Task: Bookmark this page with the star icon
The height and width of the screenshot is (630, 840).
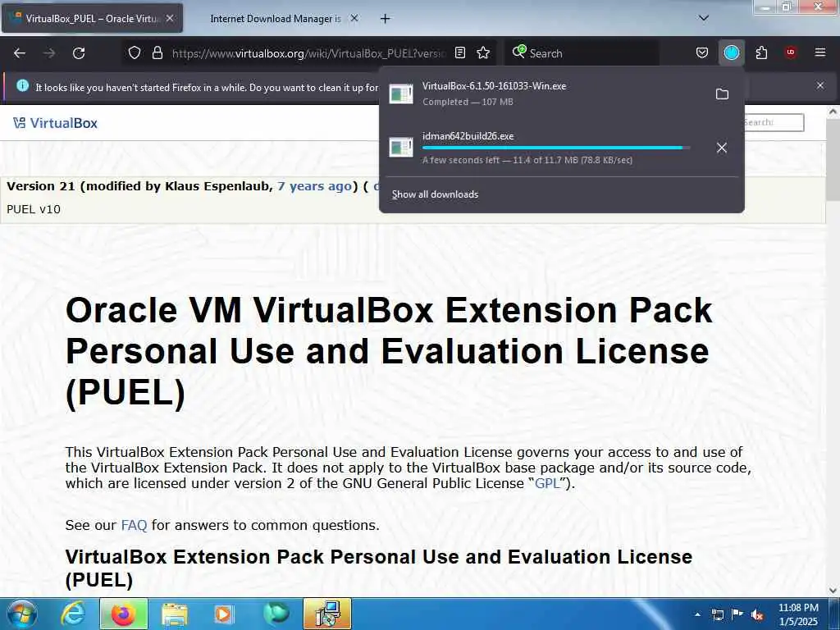Action: pyautogui.click(x=483, y=52)
